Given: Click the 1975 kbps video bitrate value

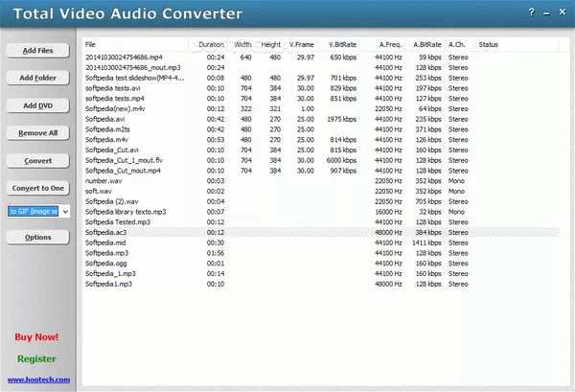Looking at the screenshot, I should (342, 119).
